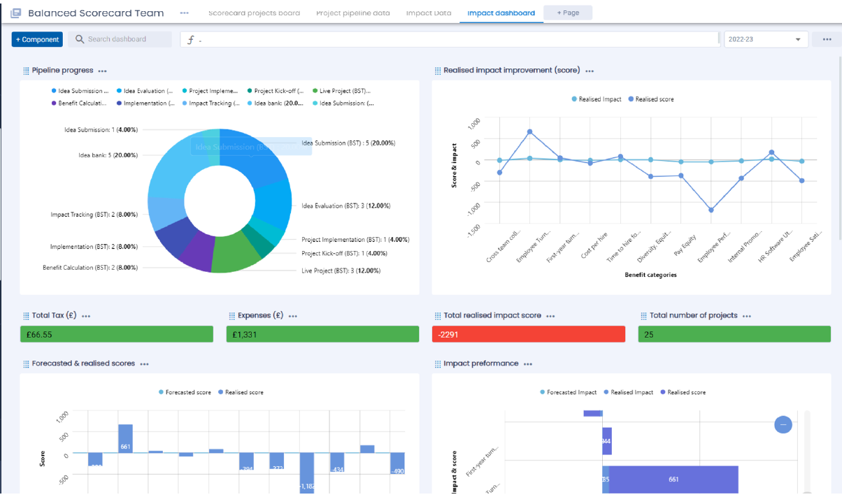This screenshot has height=504, width=842.
Task: Open the workspace options ellipsis beside the title
Action: 184,13
